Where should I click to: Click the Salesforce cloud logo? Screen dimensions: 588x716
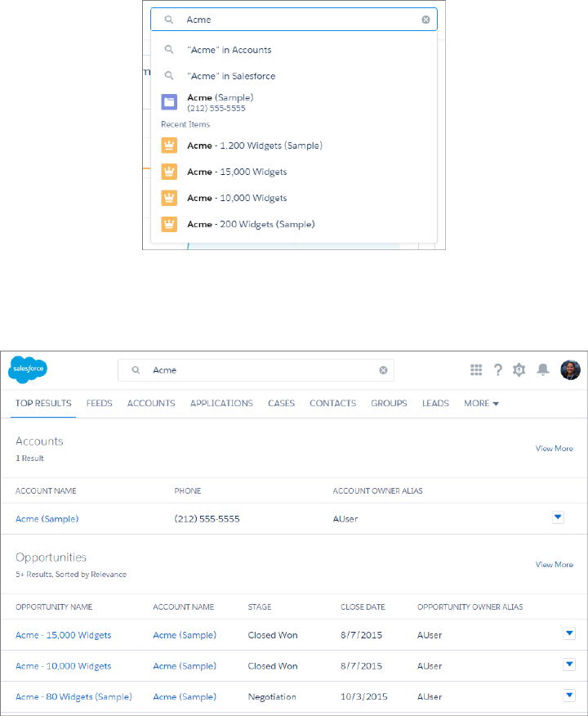pos(28,369)
